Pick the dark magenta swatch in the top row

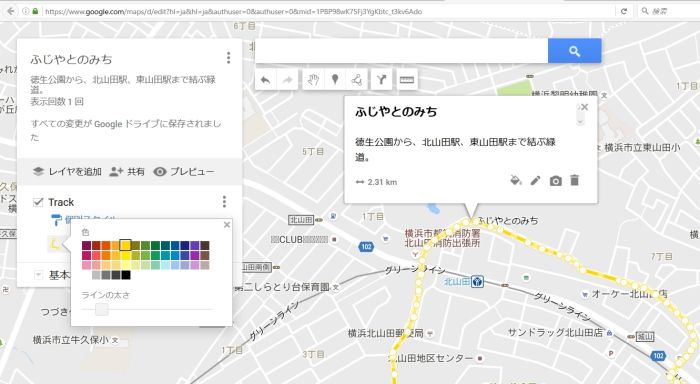pyautogui.click(x=87, y=245)
